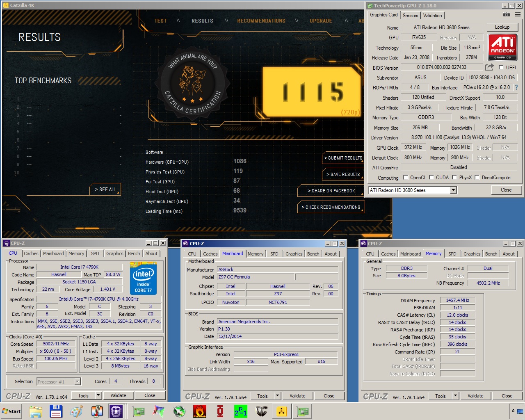525x420 pixels.
Task: Show hidden system tray icons arrow
Action: (513, 411)
